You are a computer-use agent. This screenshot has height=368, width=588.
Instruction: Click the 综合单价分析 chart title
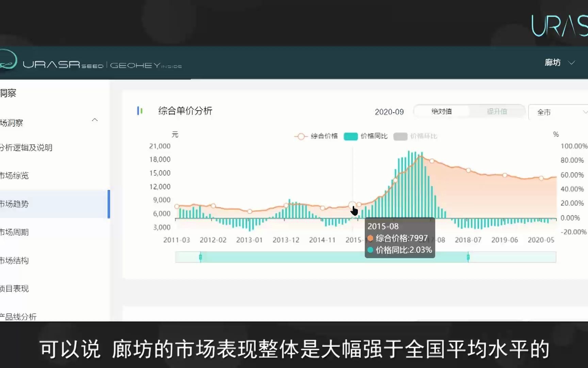[185, 111]
